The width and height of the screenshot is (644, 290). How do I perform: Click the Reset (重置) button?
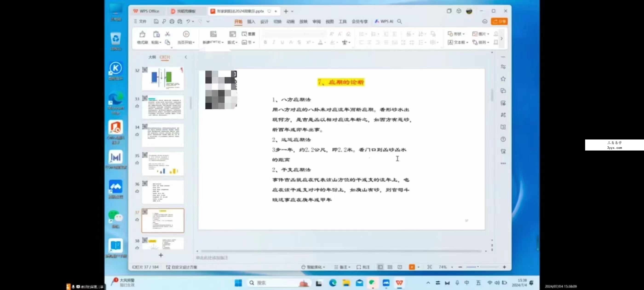tap(248, 34)
